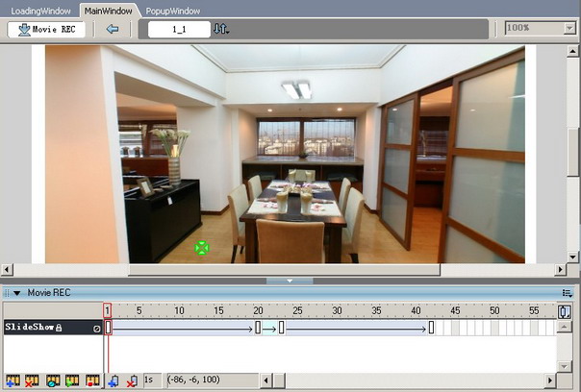
Task: Click the timeline horizontal scrollbar right arrow
Action: [550, 380]
